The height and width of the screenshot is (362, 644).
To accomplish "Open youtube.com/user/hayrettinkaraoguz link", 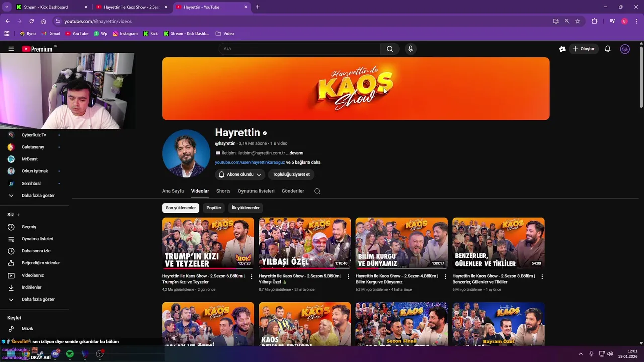I will [x=250, y=162].
